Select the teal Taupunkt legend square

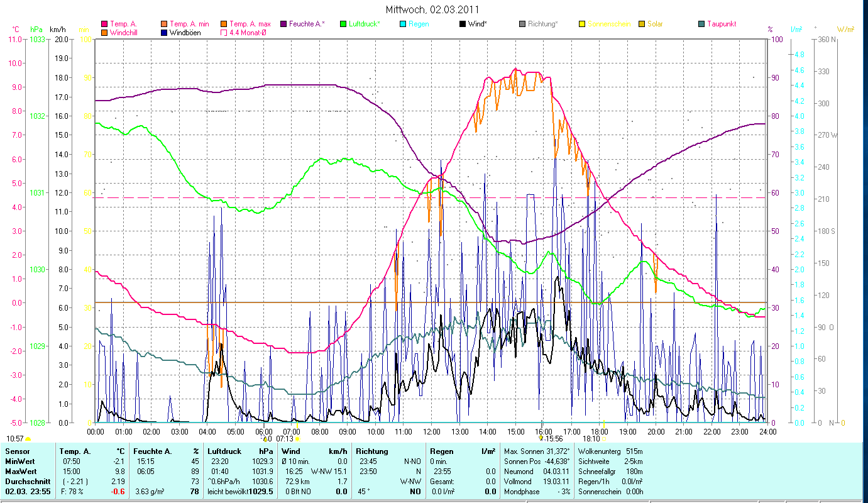[701, 25]
